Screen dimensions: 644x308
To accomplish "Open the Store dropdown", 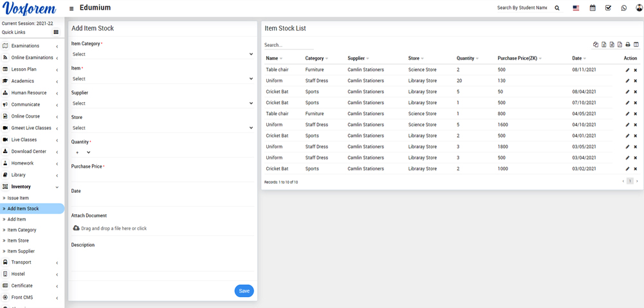I will coord(162,128).
